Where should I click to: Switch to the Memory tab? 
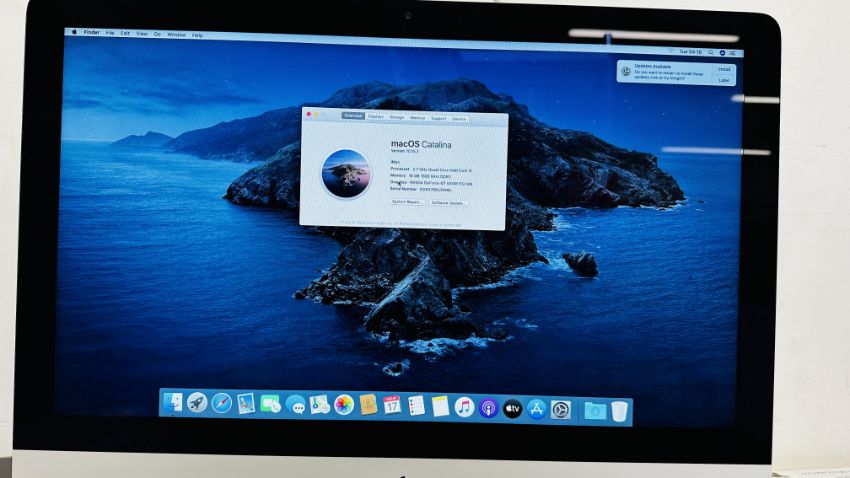[417, 118]
